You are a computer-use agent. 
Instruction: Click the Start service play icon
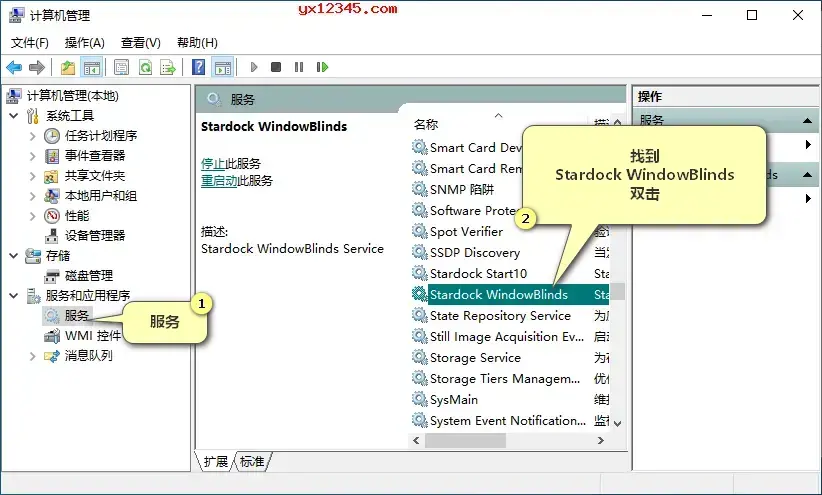pos(254,67)
